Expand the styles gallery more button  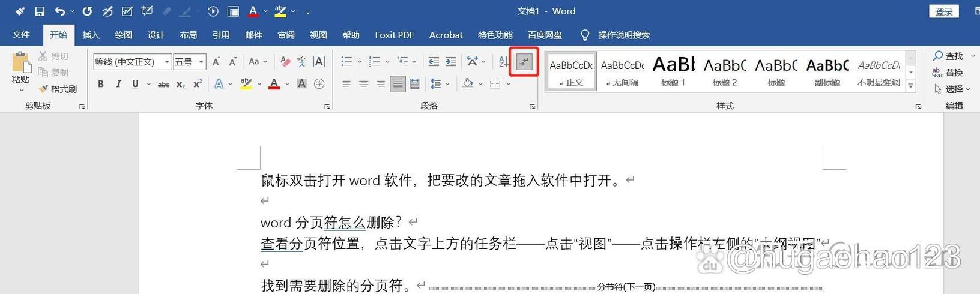point(911,86)
